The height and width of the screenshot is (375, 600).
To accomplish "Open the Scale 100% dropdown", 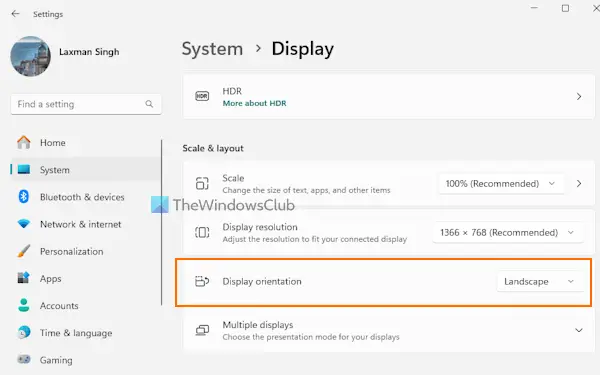I will pos(501,184).
